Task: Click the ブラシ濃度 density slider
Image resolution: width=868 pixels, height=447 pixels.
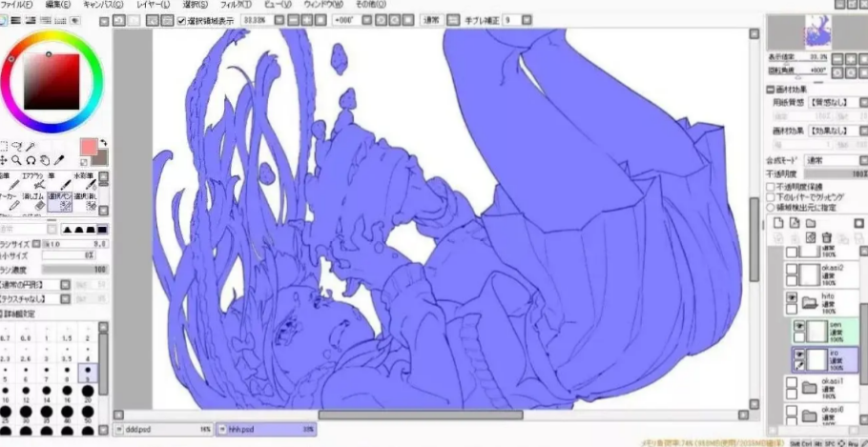Action: click(x=75, y=270)
